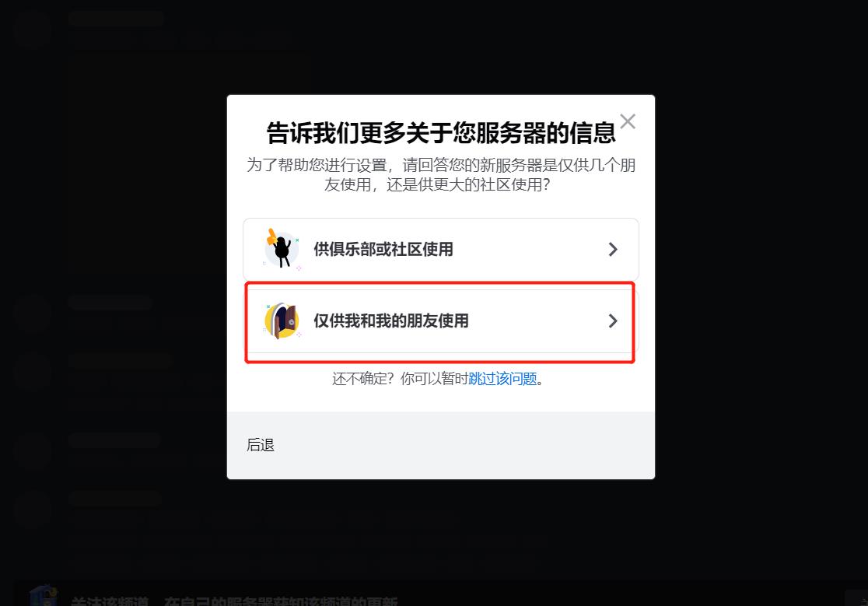Click the grey footer area right of 后退
This screenshot has height=606, width=868.
[x=465, y=445]
